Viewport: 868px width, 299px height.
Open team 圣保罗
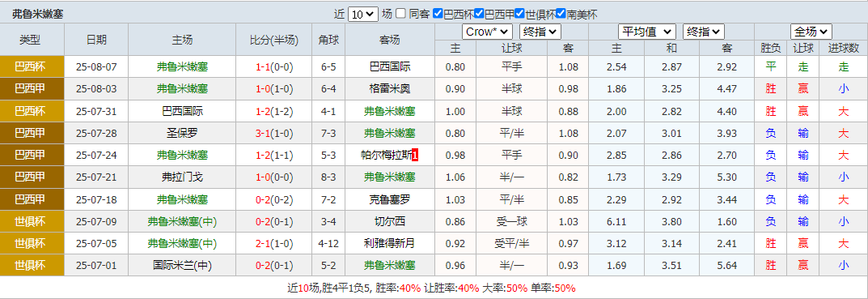(182, 133)
